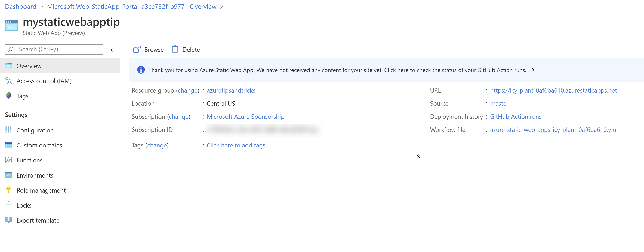Click the Export template download icon
644x252 pixels.
(8, 220)
